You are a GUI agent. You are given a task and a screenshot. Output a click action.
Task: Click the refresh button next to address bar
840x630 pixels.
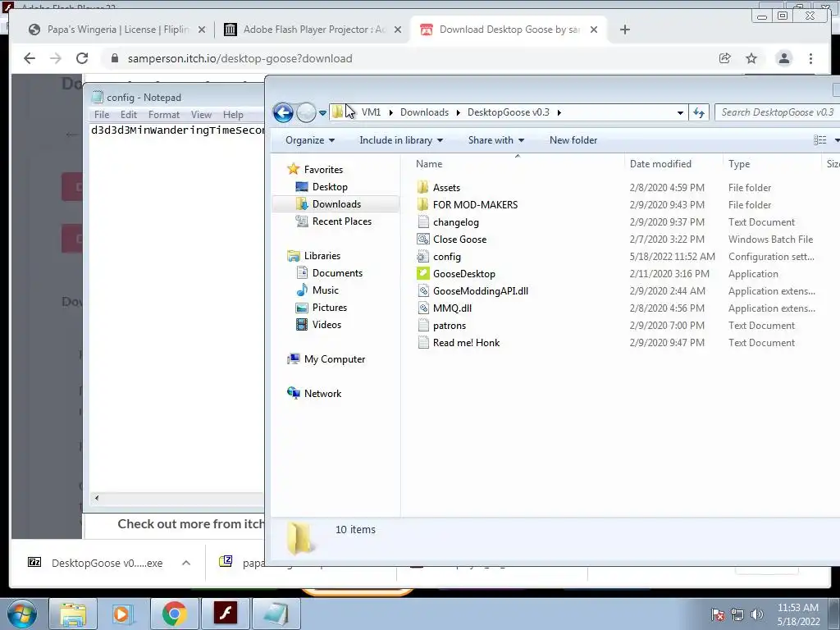[x=699, y=112]
